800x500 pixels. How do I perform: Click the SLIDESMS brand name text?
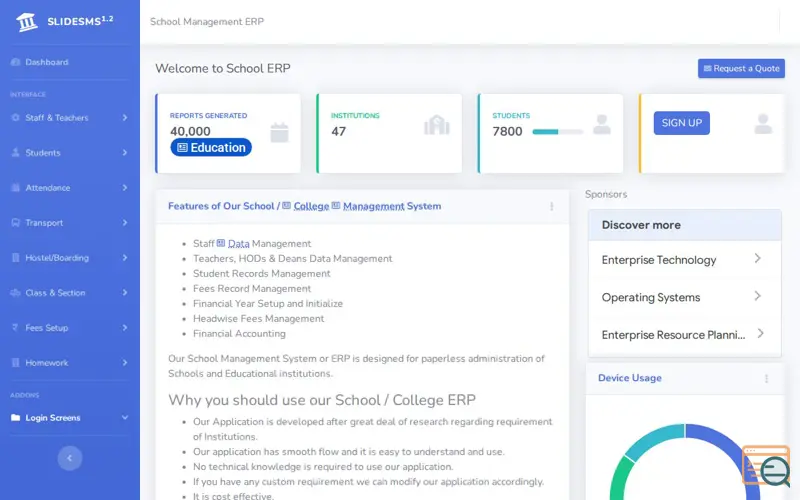click(80, 21)
